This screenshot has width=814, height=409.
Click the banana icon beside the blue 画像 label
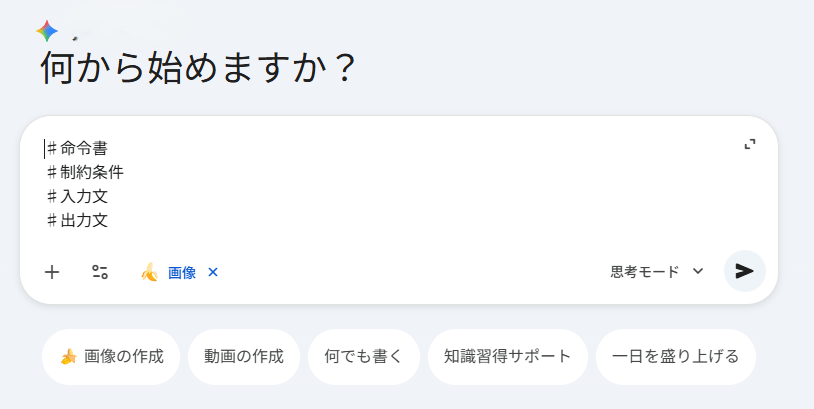click(149, 272)
